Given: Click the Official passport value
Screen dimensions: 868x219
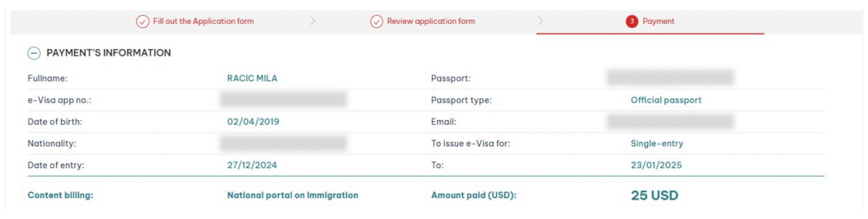Looking at the screenshot, I should [x=666, y=100].
